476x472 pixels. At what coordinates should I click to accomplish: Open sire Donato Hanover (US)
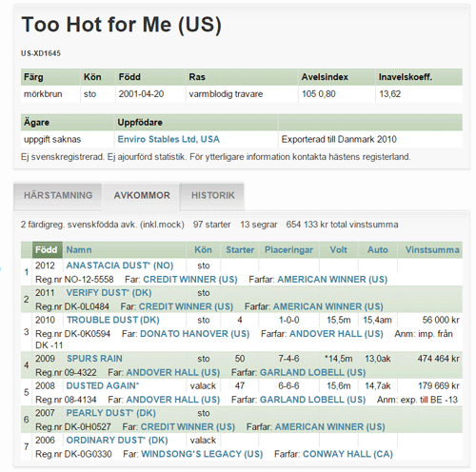(195, 334)
